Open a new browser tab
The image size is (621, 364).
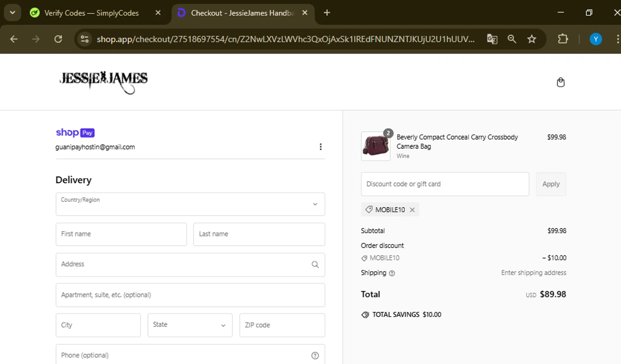click(327, 13)
